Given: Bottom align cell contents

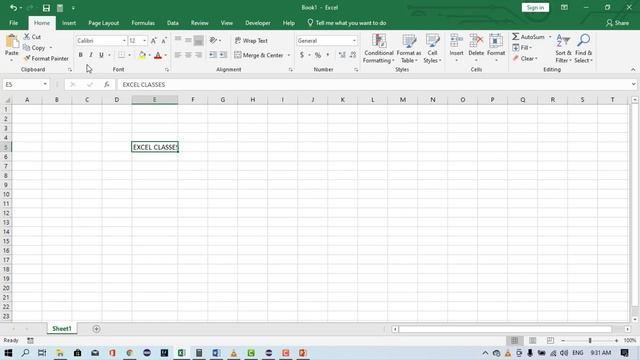Looking at the screenshot, I should tap(198, 40).
